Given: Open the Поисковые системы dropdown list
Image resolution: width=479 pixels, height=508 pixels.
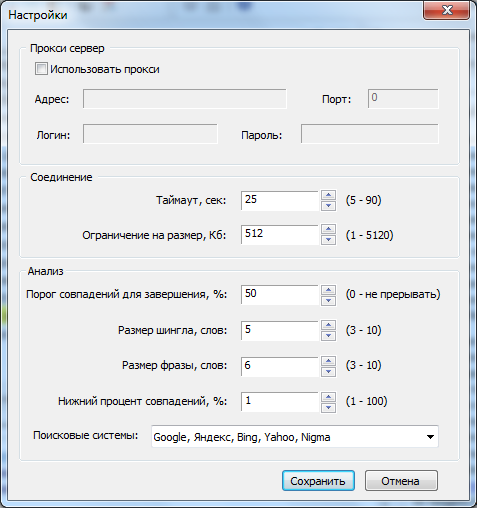Looking at the screenshot, I should pyautogui.click(x=295, y=436).
